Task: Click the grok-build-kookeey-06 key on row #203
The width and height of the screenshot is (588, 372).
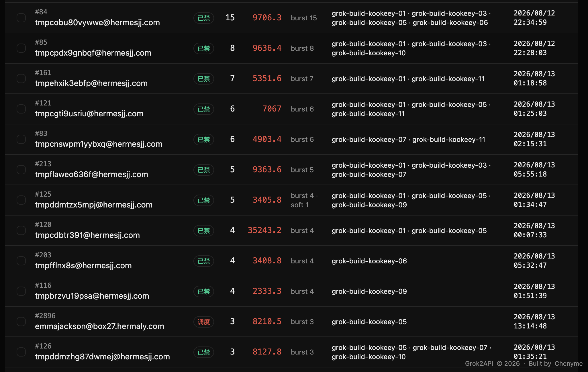Action: [369, 261]
